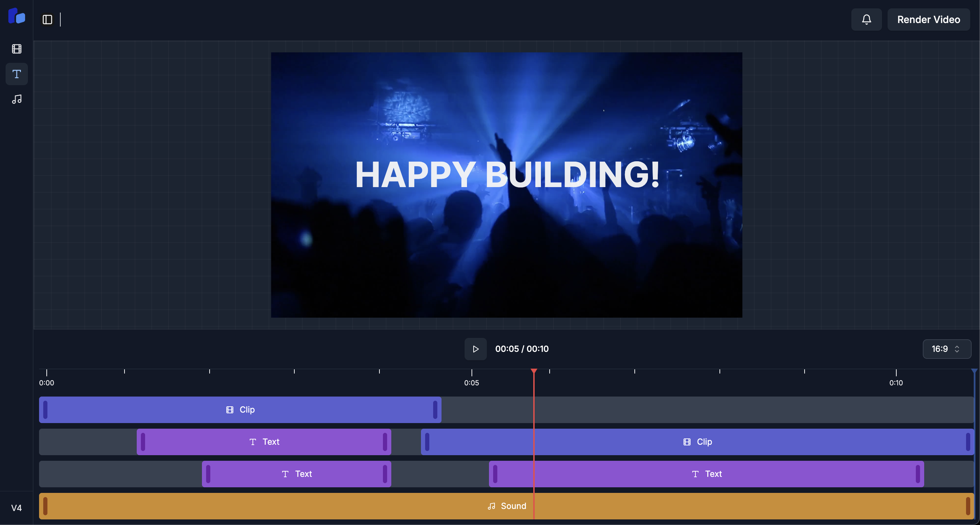Collapse the sidebar with the panel toggle
The image size is (980, 525).
coord(47,20)
